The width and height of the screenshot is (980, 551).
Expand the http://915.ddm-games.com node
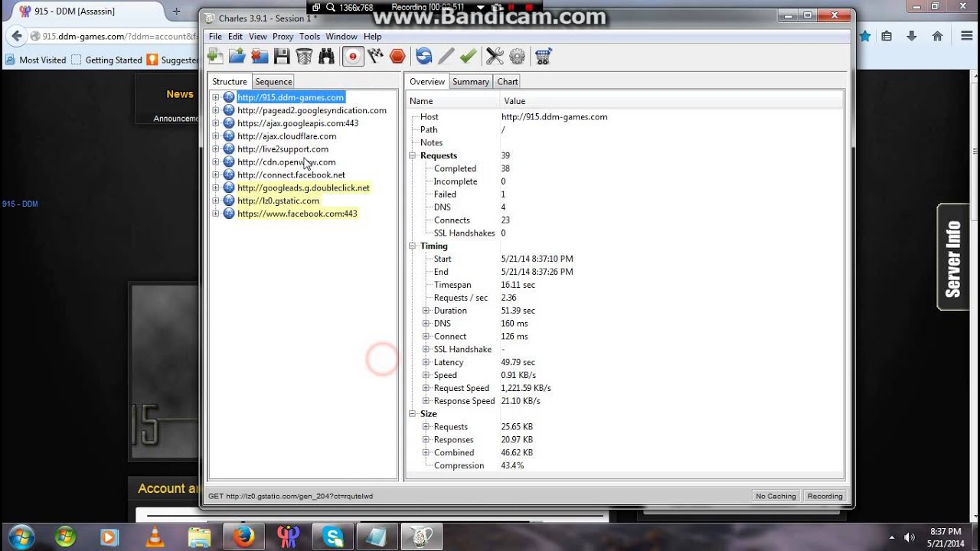click(216, 97)
